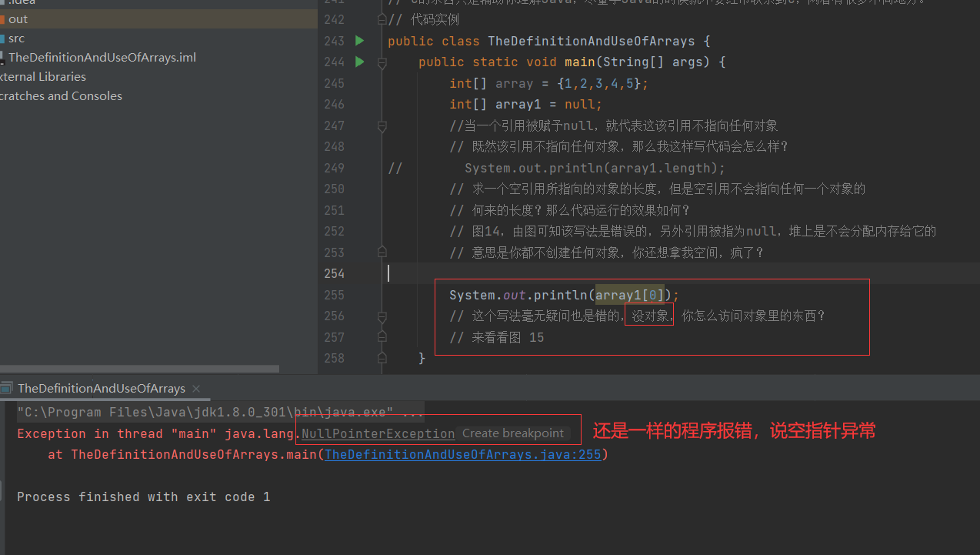The image size is (980, 555).
Task: Click the fold marker at line 258
Action: click(382, 358)
